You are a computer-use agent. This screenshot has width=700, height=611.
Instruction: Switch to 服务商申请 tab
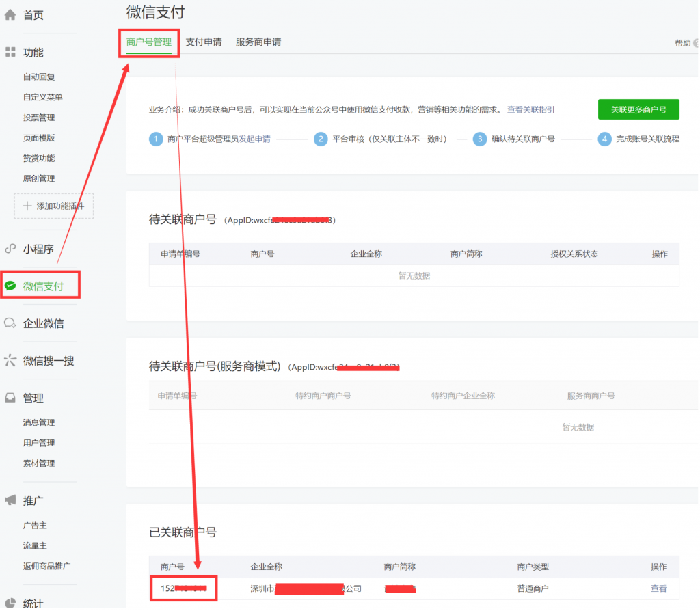pos(258,42)
